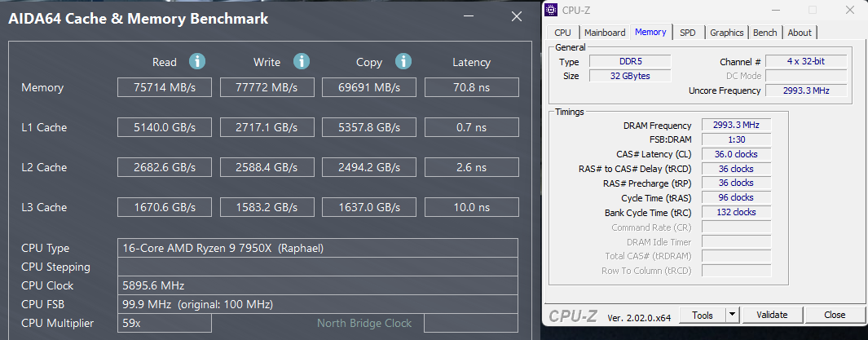Close CPU-Z with the title bar X
Screen dimensions: 868x340
(850, 10)
